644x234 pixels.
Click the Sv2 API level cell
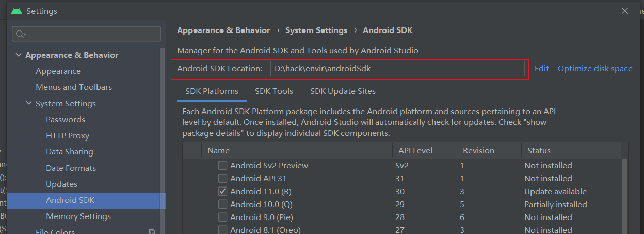tap(401, 166)
